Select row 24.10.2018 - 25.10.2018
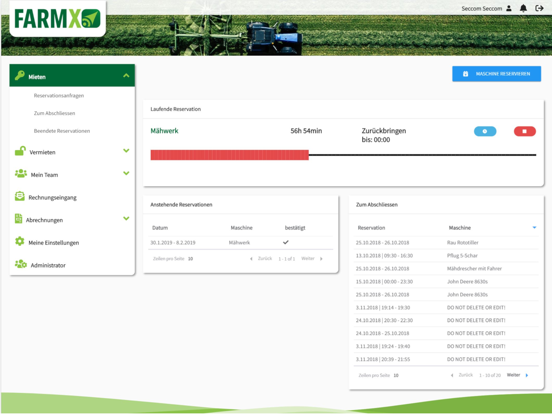This screenshot has width=552, height=414. click(446, 333)
